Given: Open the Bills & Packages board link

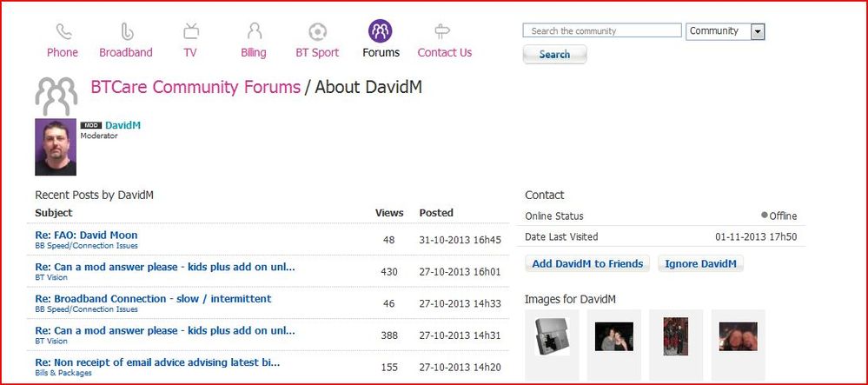Looking at the screenshot, I should click(63, 373).
